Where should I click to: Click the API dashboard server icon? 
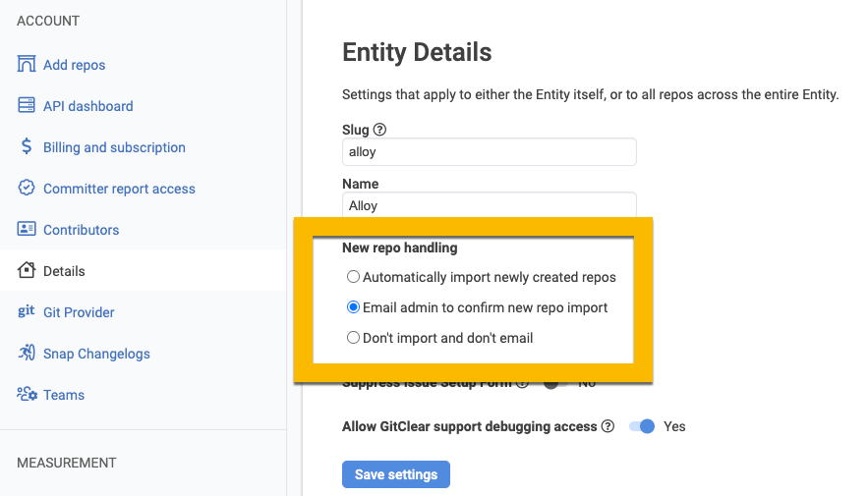(x=27, y=106)
